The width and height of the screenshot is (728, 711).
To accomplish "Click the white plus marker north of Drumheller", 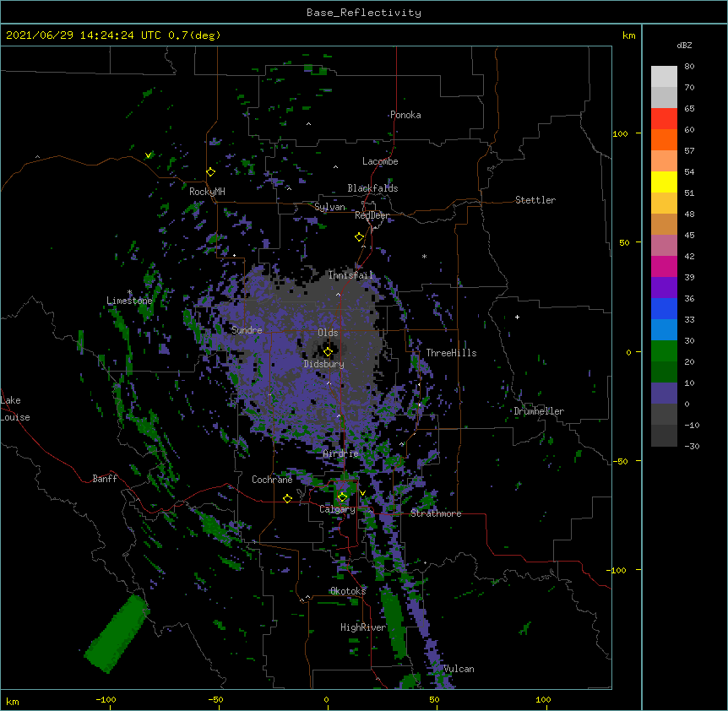I will 517,317.
